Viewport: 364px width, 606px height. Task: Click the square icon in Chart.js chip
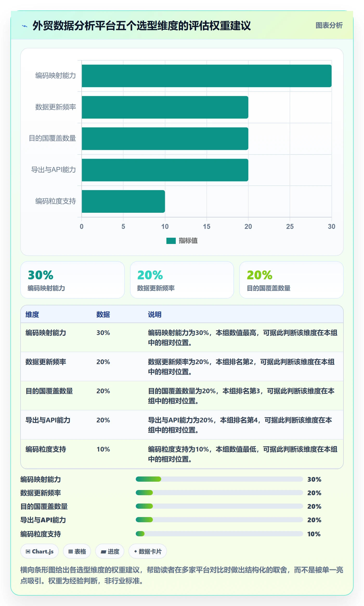pyautogui.click(x=28, y=552)
